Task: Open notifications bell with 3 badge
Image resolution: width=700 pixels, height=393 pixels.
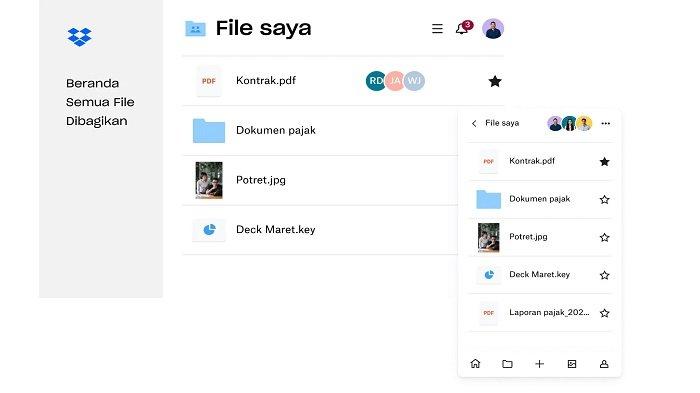Action: (x=463, y=28)
